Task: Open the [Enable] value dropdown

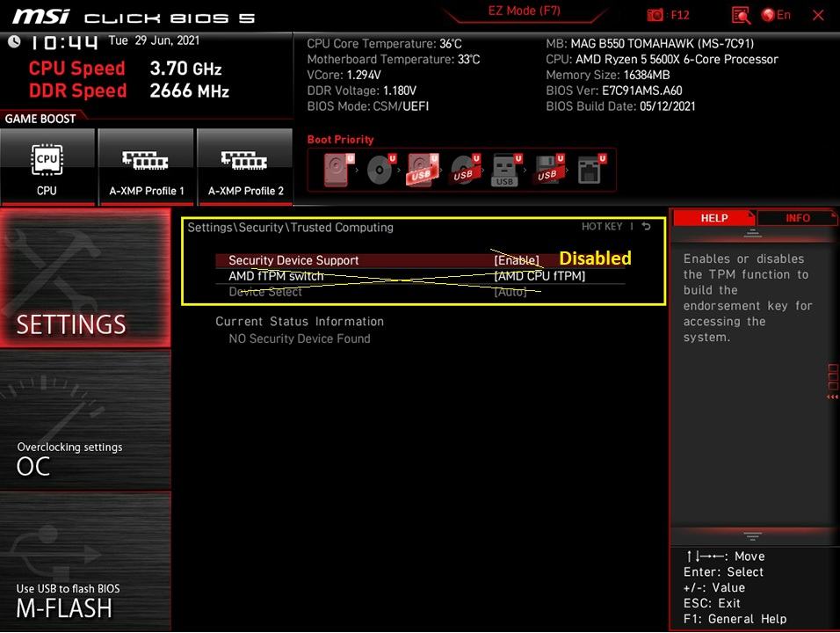Action: click(517, 260)
